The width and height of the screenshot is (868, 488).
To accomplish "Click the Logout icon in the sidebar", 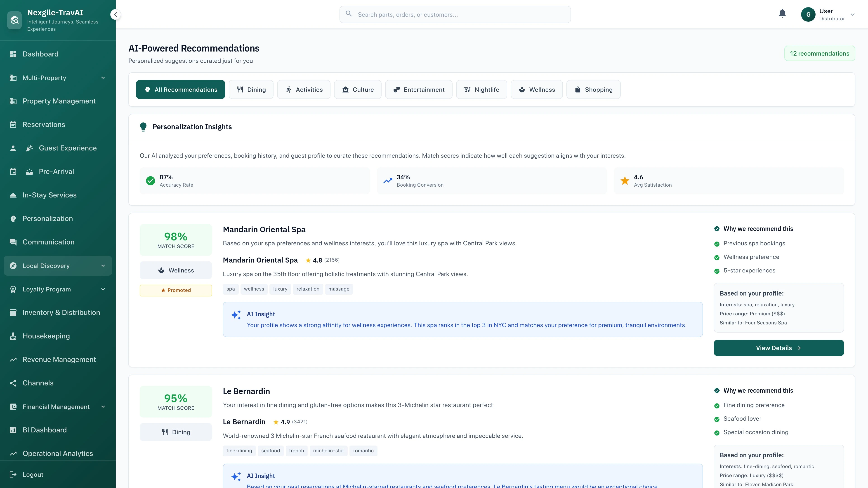I will (x=13, y=474).
